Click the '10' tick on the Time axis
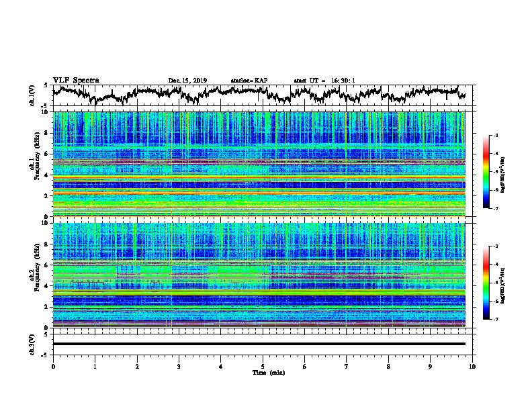 coord(472,367)
